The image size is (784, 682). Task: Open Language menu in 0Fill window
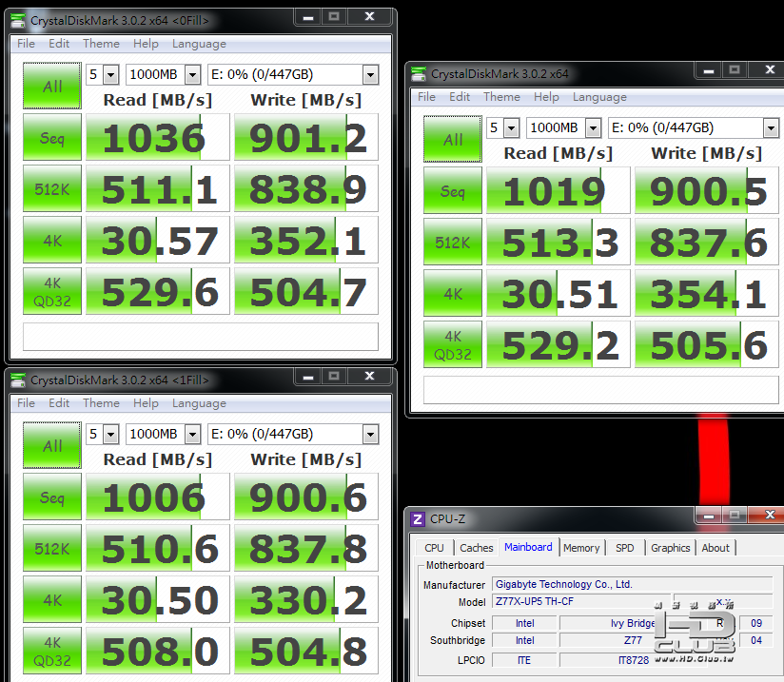tap(199, 44)
